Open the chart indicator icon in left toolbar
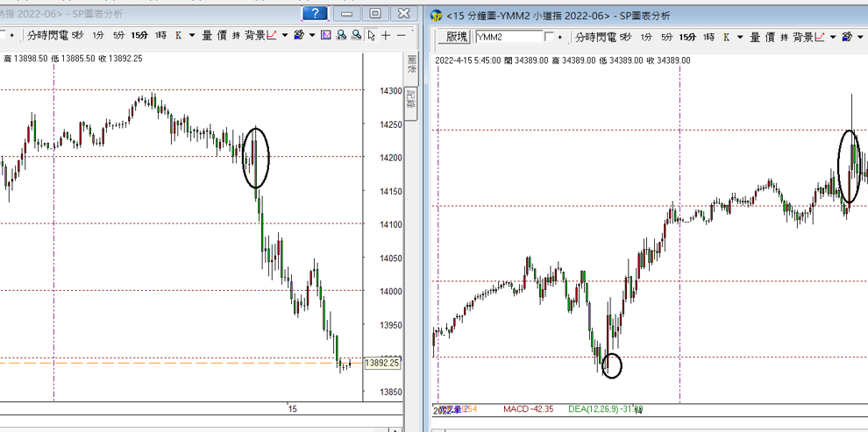Viewport: 868px width, 432px height. pos(326,35)
